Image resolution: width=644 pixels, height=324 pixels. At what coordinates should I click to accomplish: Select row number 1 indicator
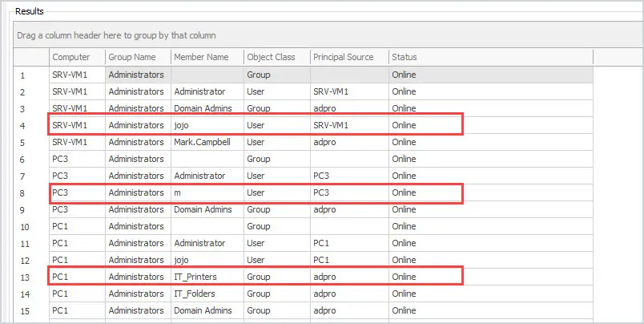tap(31, 75)
